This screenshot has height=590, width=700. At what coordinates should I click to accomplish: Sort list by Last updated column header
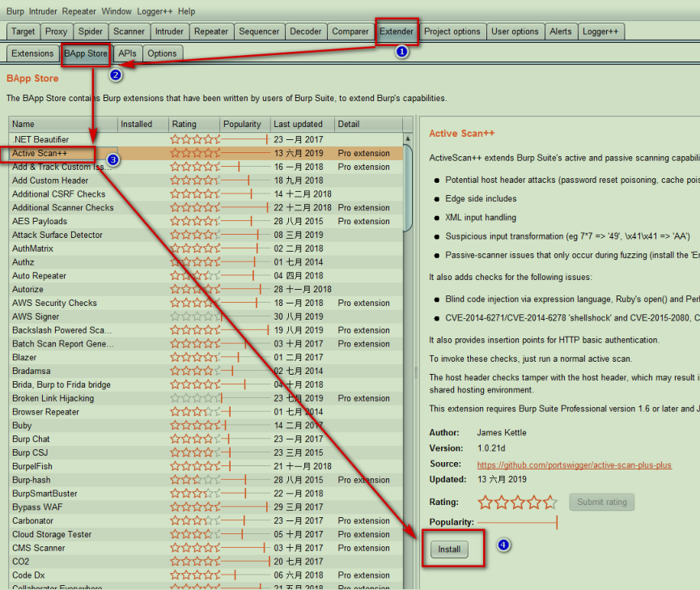tap(302, 124)
